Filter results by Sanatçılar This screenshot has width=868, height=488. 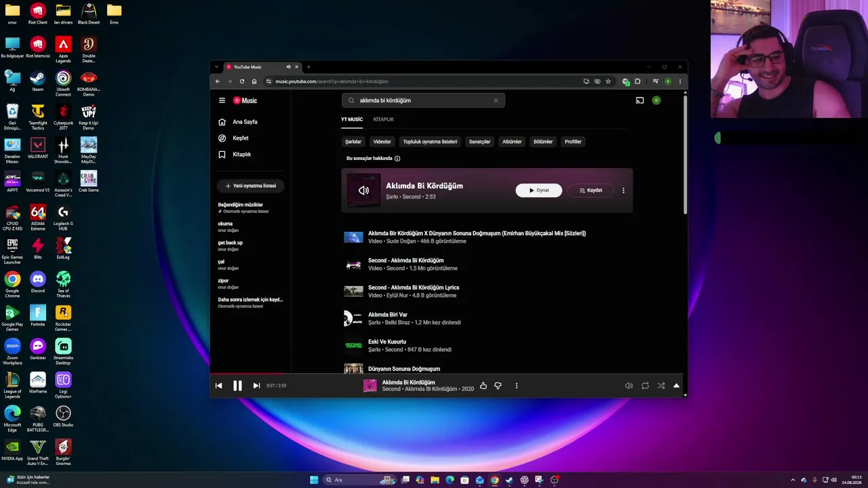pos(479,142)
